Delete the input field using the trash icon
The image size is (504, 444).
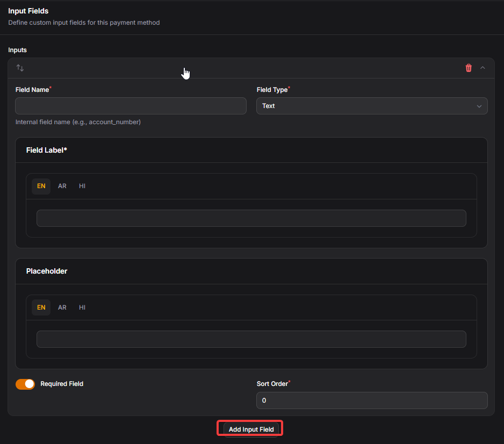tap(469, 68)
